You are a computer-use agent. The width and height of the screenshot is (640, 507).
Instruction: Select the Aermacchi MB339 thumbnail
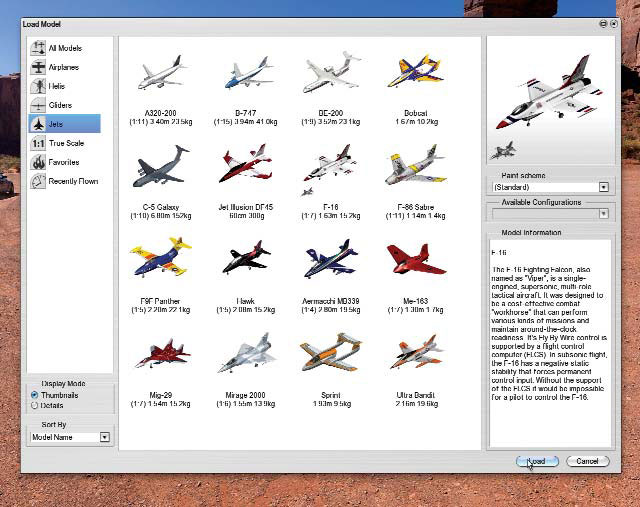(x=331, y=258)
